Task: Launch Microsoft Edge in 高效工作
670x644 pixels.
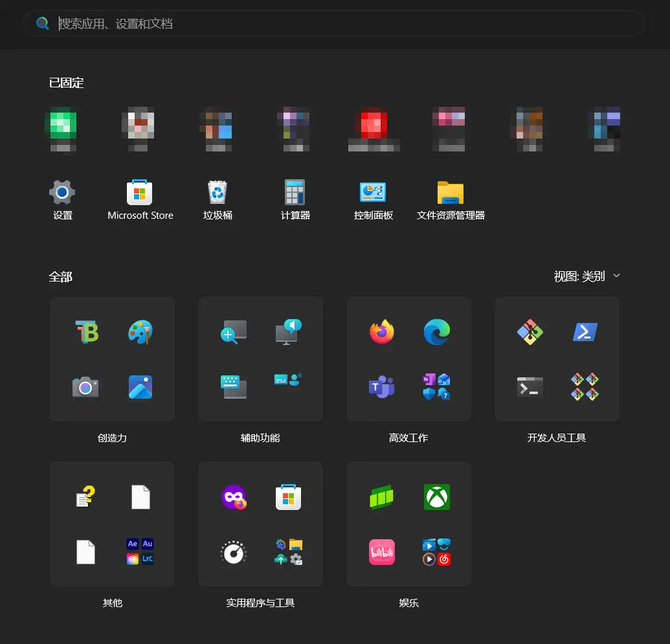Action: [437, 331]
